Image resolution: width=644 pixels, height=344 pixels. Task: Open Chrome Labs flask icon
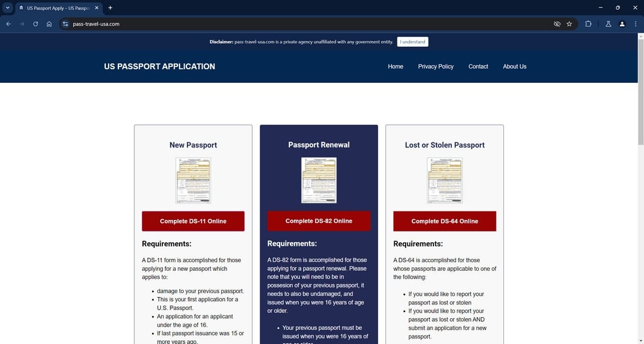click(608, 23)
